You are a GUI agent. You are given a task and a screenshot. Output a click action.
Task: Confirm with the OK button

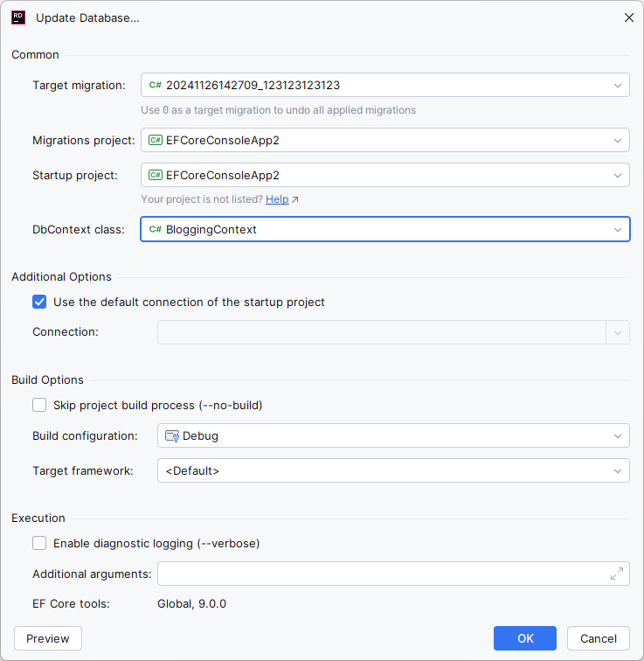524,638
